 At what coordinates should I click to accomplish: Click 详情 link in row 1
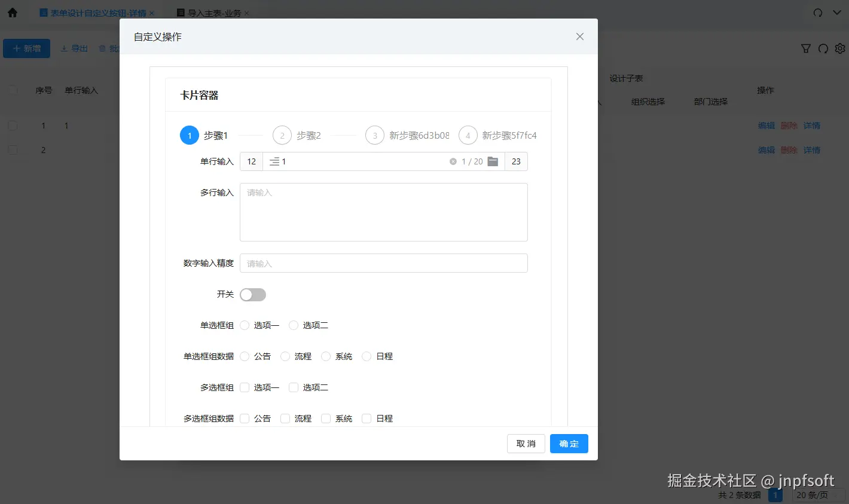(812, 126)
